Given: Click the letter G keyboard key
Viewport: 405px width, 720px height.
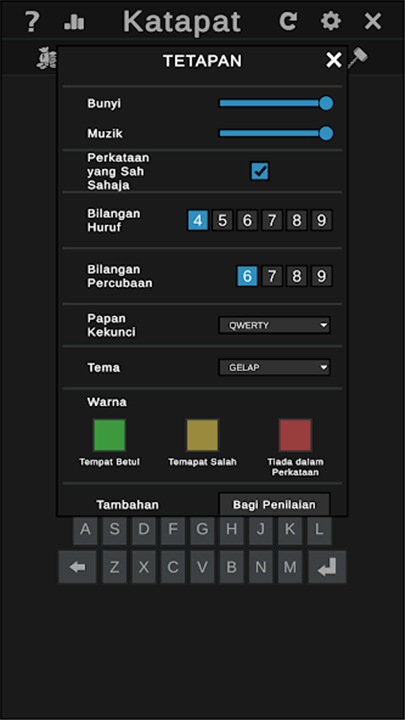Looking at the screenshot, I should click(202, 530).
